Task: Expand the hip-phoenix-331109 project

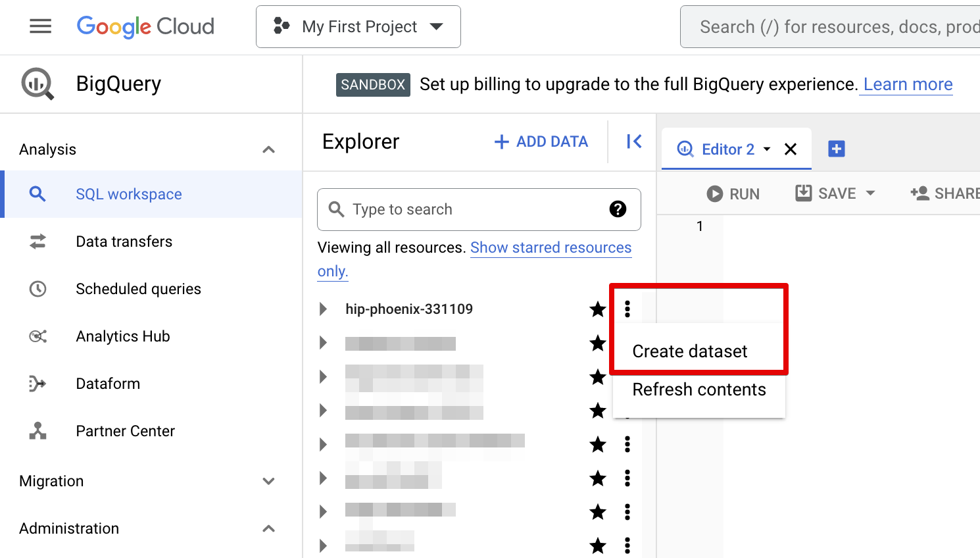Action: (323, 309)
